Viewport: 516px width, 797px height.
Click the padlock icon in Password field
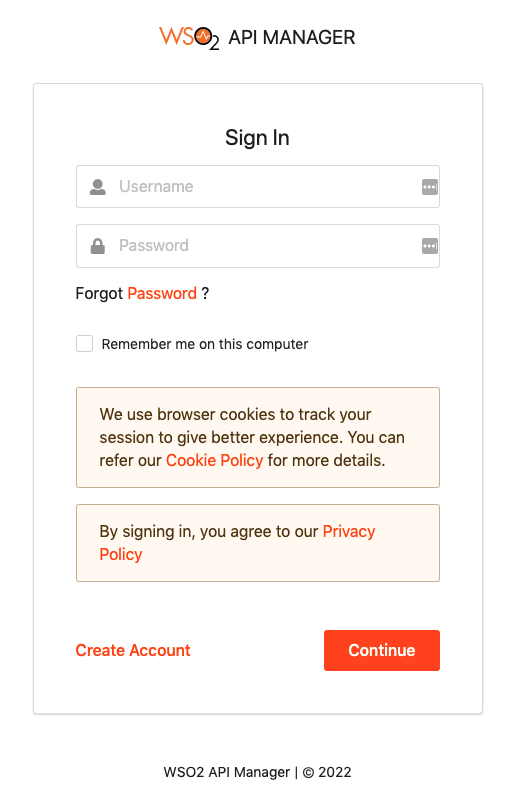98,246
